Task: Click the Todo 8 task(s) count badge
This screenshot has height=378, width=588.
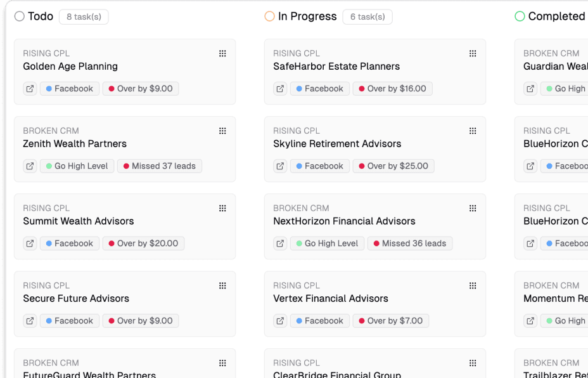Action: (x=84, y=16)
